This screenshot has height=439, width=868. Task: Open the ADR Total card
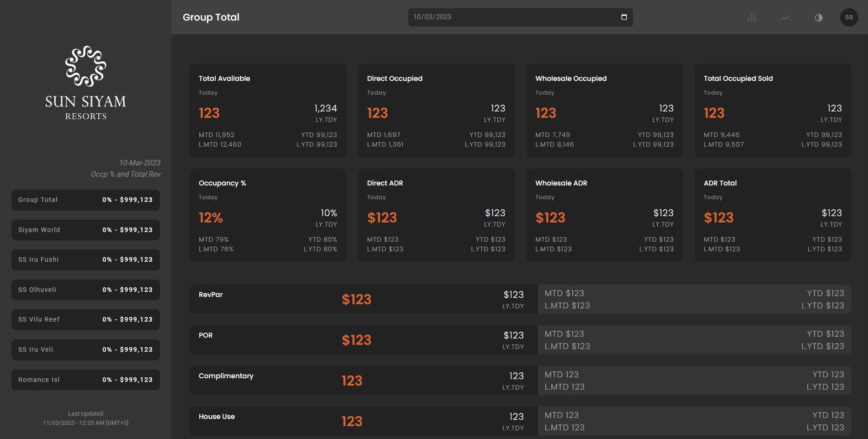pyautogui.click(x=773, y=215)
